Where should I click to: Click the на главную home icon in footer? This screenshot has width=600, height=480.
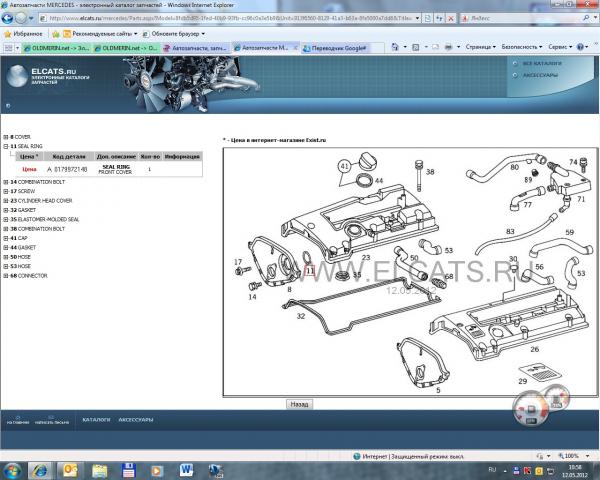click(x=18, y=420)
